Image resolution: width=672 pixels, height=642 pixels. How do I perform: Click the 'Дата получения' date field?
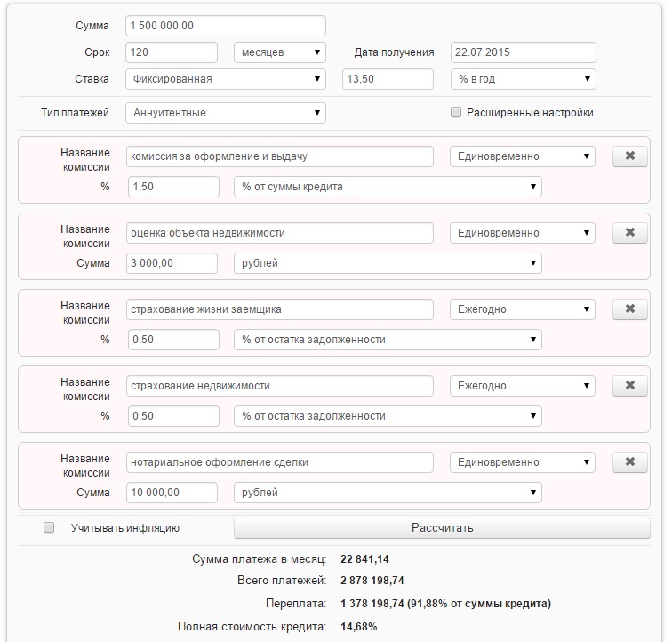[x=523, y=52]
